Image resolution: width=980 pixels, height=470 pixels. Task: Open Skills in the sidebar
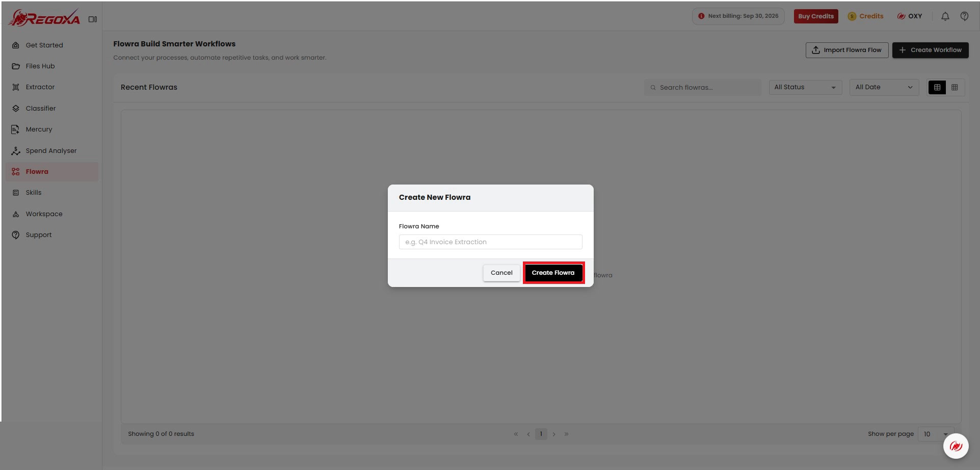(x=52, y=193)
